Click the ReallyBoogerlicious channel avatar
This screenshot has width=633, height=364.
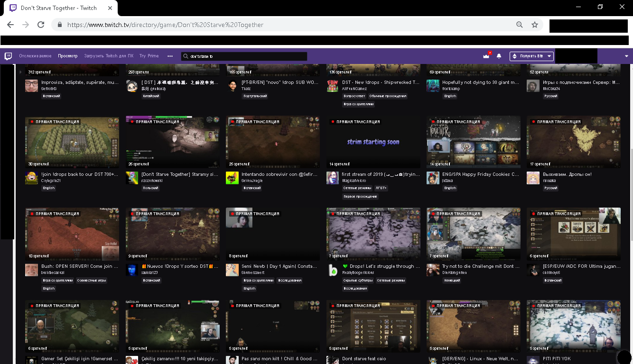333,270
